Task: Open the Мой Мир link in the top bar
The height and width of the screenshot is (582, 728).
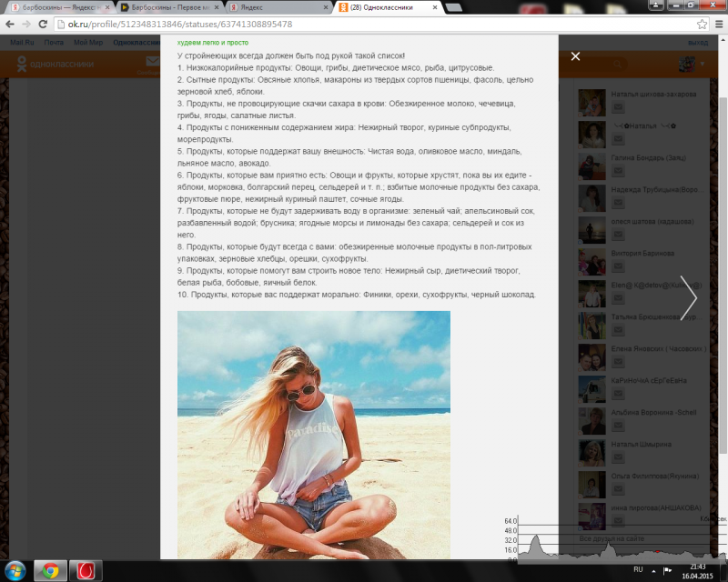Action: pos(88,42)
